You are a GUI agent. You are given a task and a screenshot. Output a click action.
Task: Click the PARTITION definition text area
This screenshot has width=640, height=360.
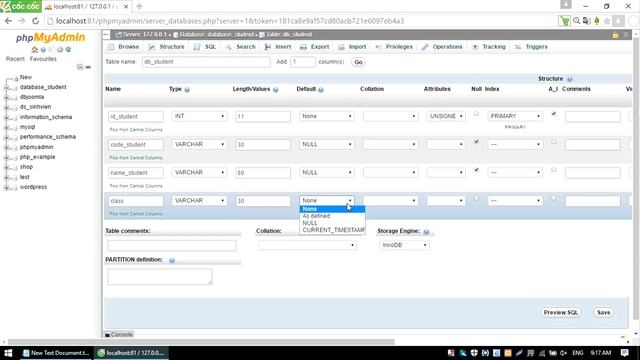160,277
